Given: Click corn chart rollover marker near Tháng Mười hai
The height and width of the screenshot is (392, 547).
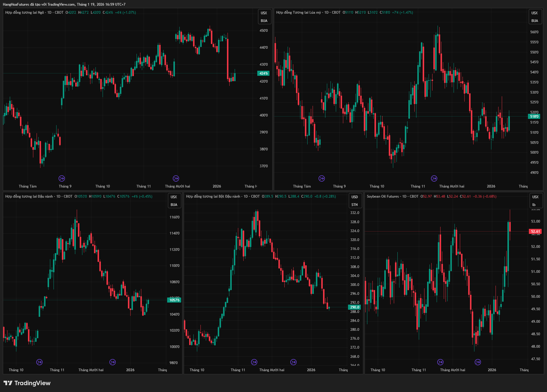Looking at the screenshot, I should point(176,178).
